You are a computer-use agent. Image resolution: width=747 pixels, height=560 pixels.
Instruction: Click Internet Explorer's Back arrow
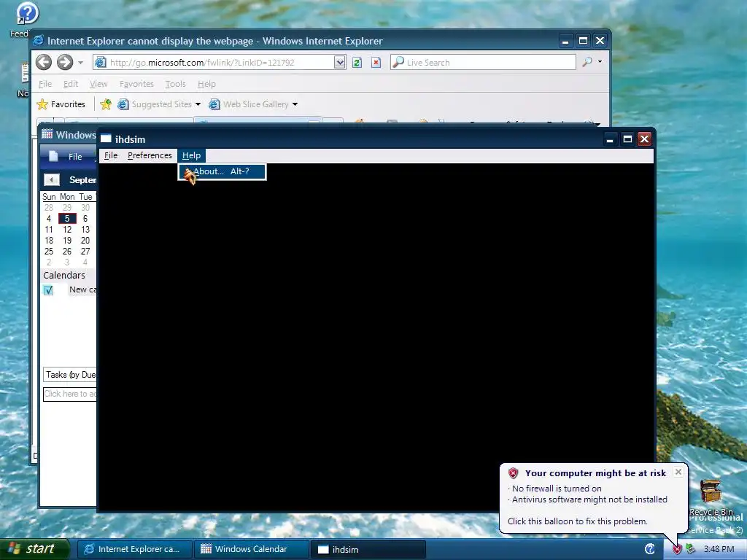44,62
